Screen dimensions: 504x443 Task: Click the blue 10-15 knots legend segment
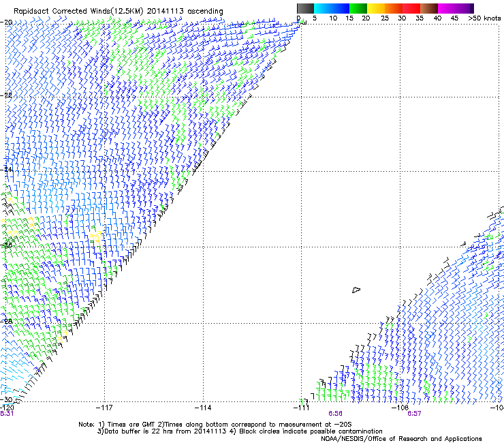[x=341, y=8]
